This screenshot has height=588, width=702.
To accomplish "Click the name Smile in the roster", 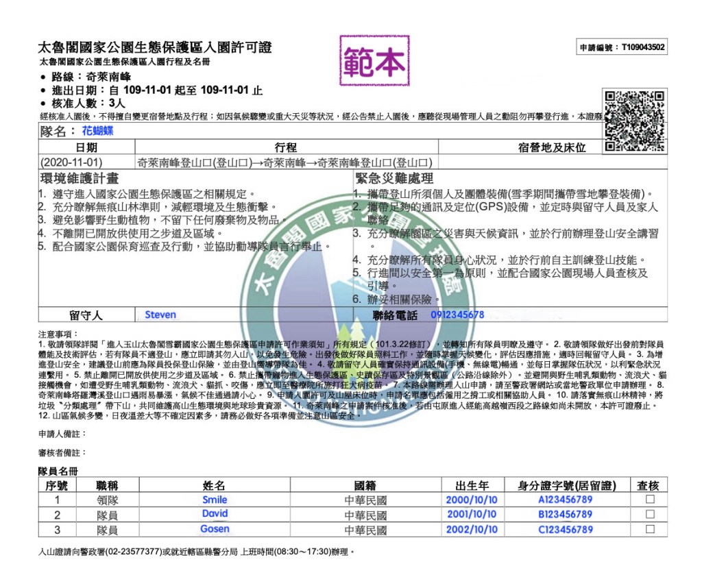I will click(215, 500).
